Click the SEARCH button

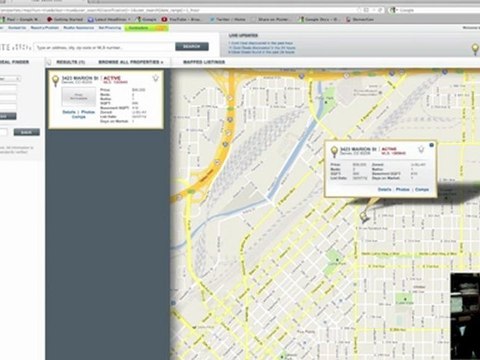click(x=192, y=46)
